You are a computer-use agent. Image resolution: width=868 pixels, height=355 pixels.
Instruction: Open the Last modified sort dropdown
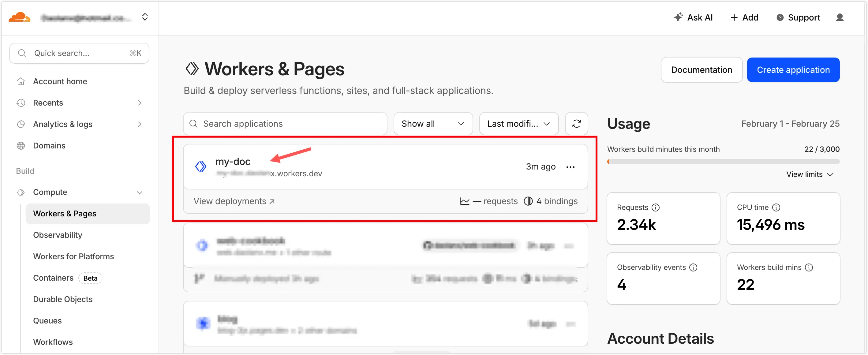pos(518,124)
